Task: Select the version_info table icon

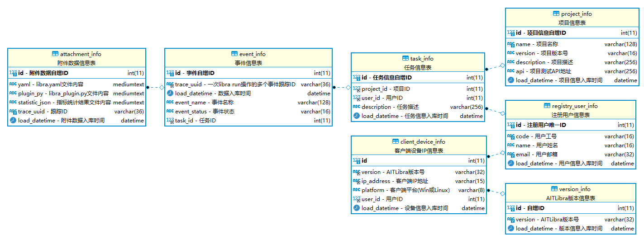Action: [555, 189]
